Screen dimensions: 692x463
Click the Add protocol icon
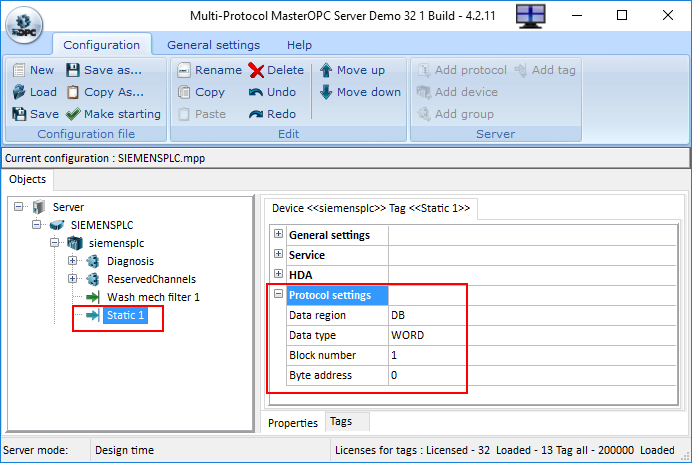pyautogui.click(x=424, y=70)
